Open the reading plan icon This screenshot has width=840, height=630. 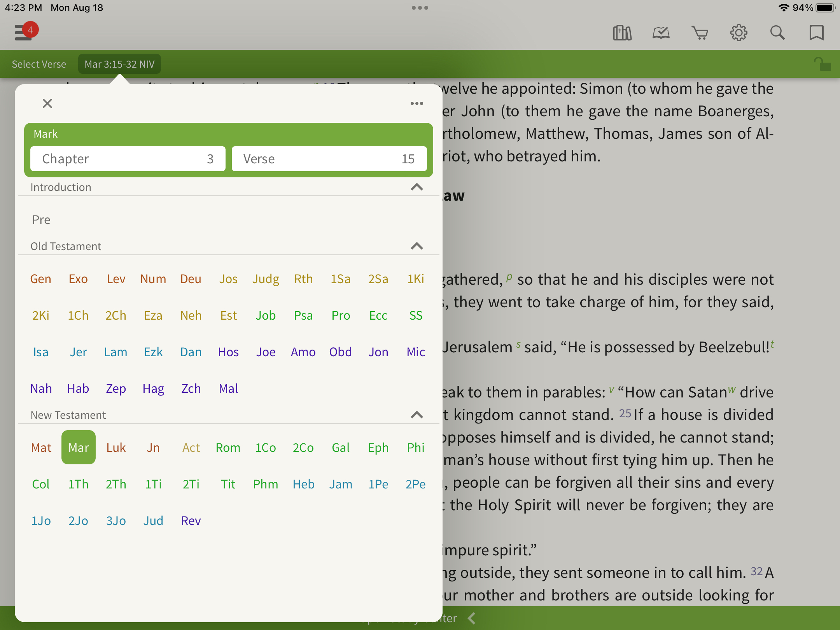661,33
